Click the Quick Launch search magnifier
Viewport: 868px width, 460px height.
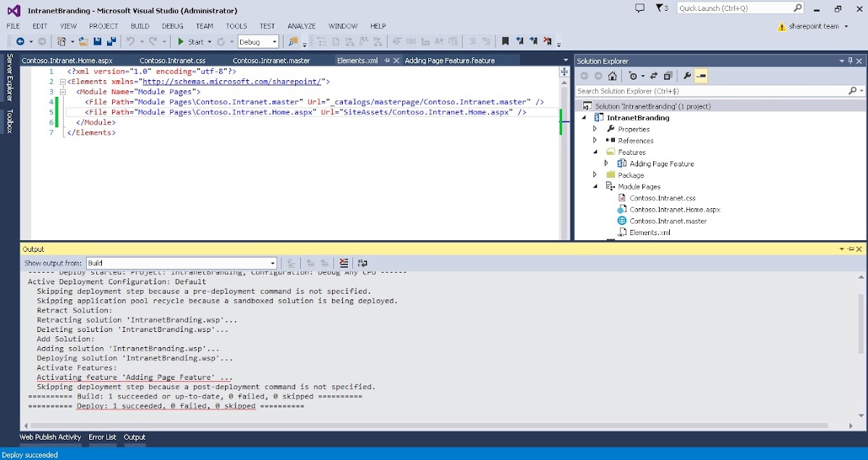[x=797, y=8]
